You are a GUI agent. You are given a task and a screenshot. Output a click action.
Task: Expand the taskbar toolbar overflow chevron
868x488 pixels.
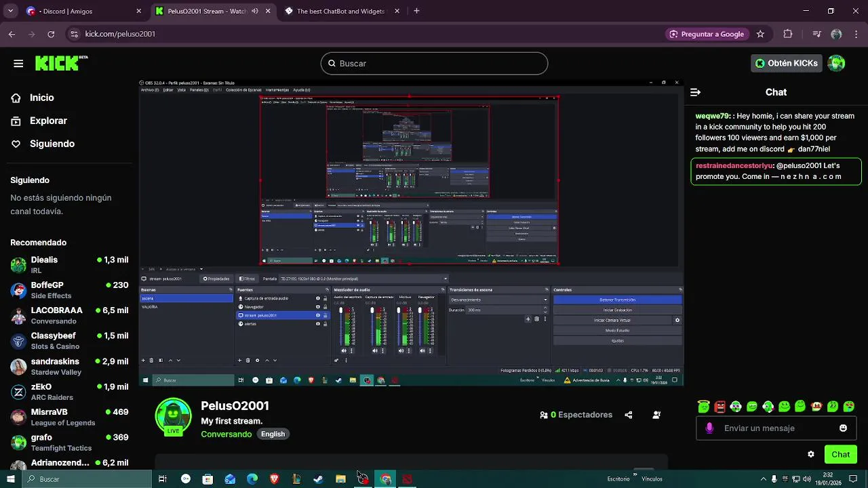[x=635, y=475]
